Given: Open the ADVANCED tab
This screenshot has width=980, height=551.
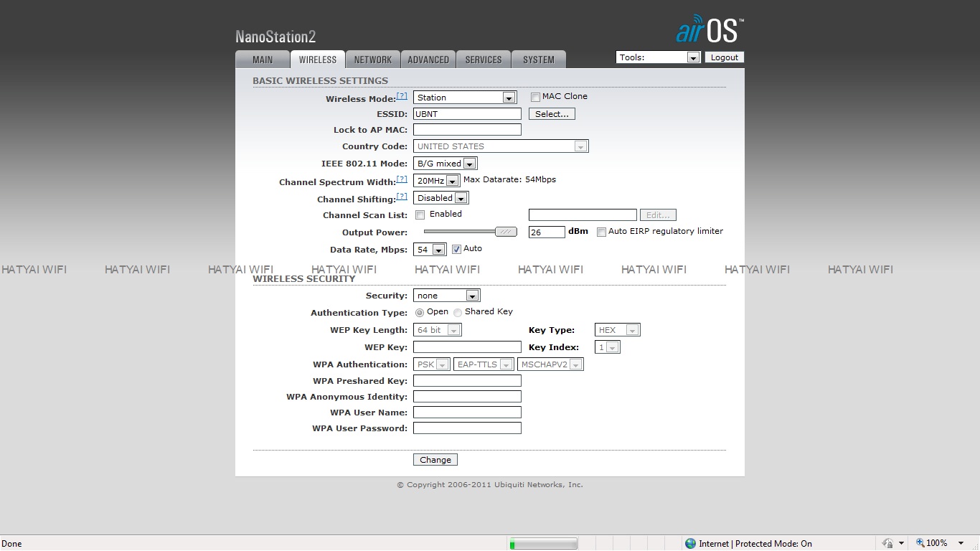Looking at the screenshot, I should (428, 60).
